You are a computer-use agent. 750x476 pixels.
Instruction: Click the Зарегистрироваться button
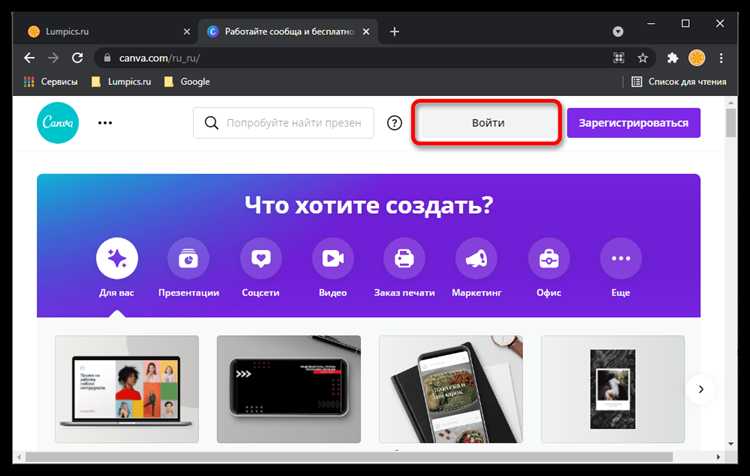pyautogui.click(x=633, y=123)
